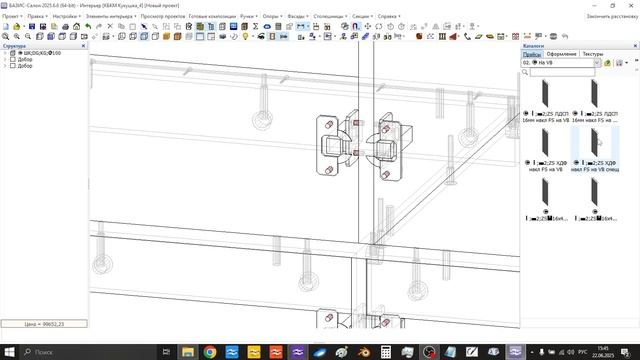Click the door facade toolbar icon

tap(272, 37)
